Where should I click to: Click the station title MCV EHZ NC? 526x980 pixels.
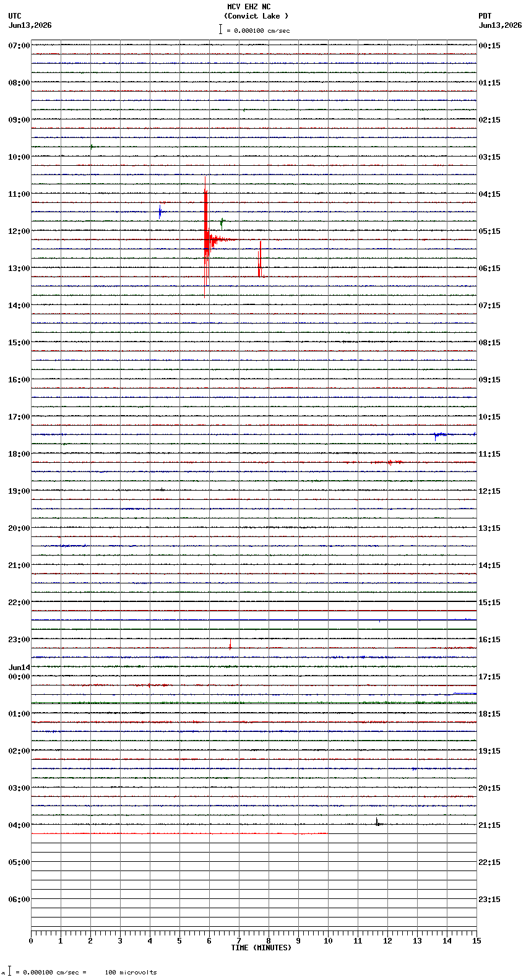249,7
